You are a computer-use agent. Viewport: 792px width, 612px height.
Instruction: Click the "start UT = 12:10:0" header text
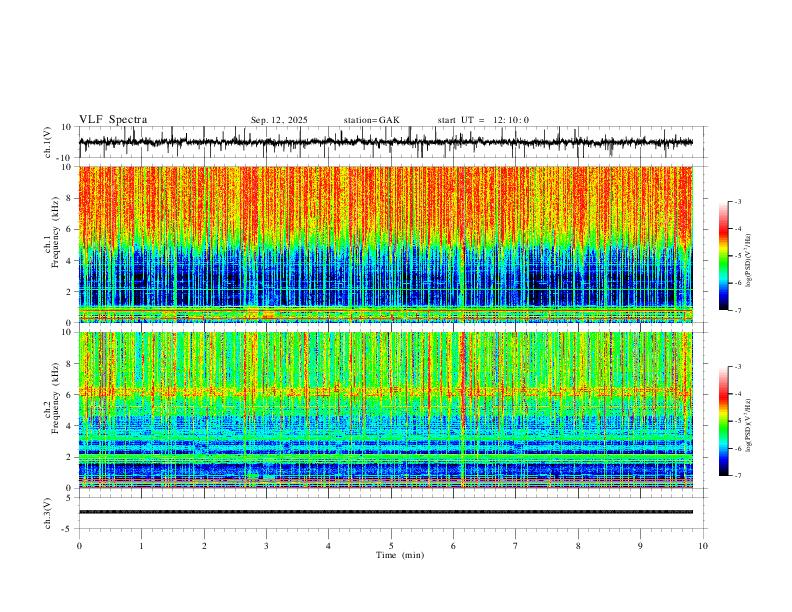pyautogui.click(x=483, y=120)
